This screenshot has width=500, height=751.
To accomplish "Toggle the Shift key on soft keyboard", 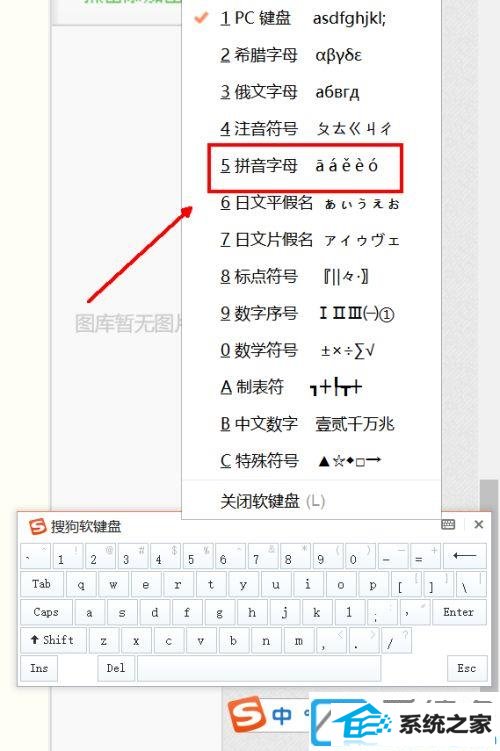I will pos(53,640).
